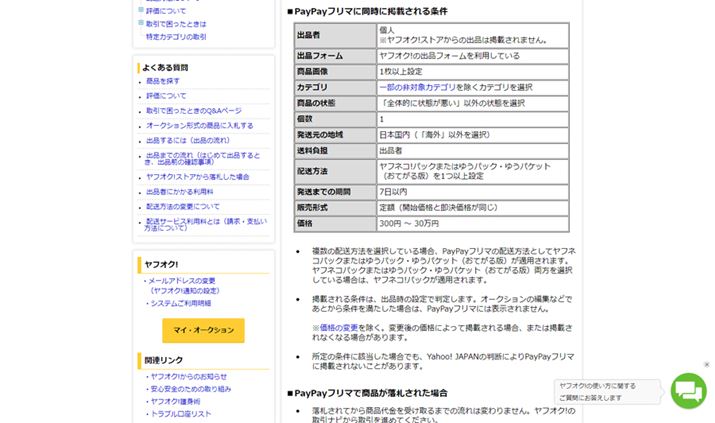715x423 pixels.
Task: Open 配送方法の変更について link
Action: coord(182,206)
